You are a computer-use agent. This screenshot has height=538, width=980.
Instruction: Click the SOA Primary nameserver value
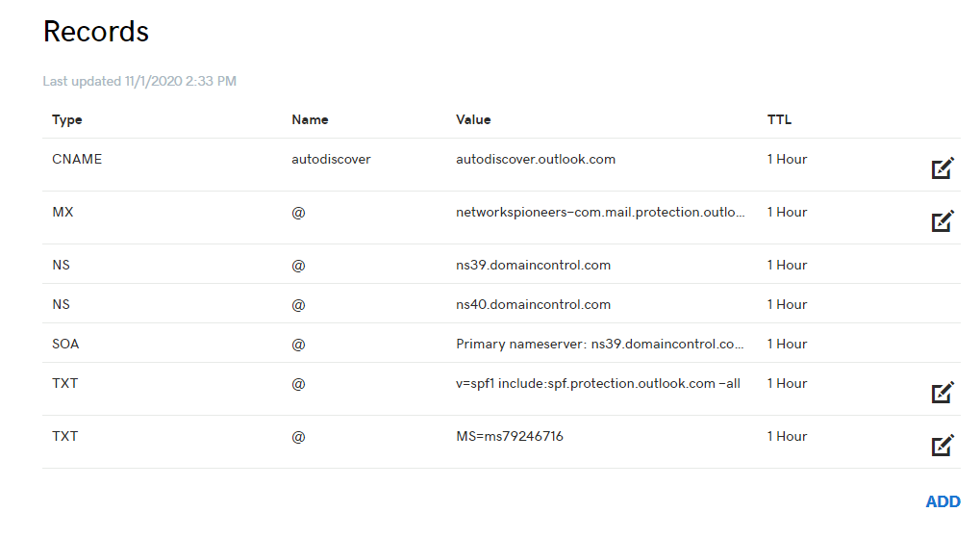600,345
